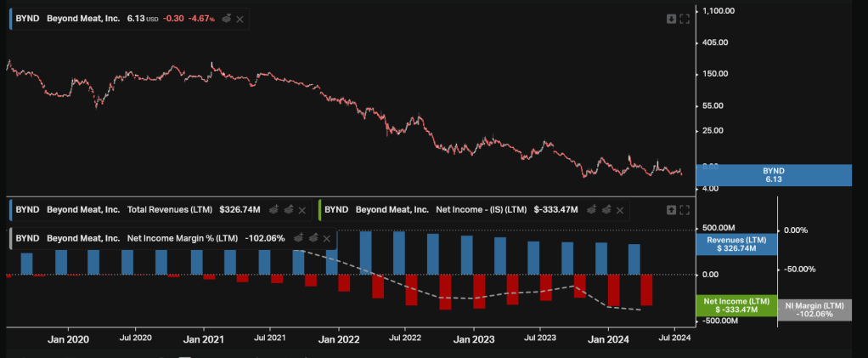Select the Net Income - (IS) legend label
The width and height of the screenshot is (868, 358).
click(x=482, y=209)
